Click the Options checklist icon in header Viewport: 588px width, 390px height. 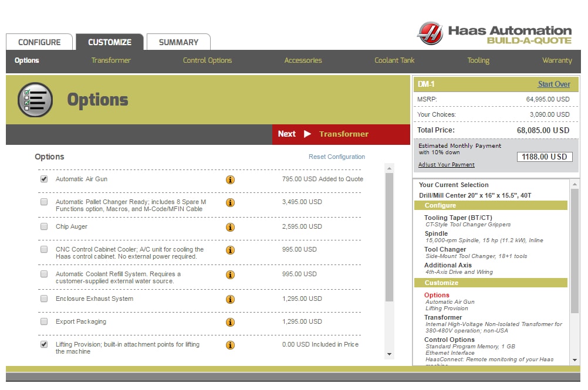pyautogui.click(x=35, y=100)
